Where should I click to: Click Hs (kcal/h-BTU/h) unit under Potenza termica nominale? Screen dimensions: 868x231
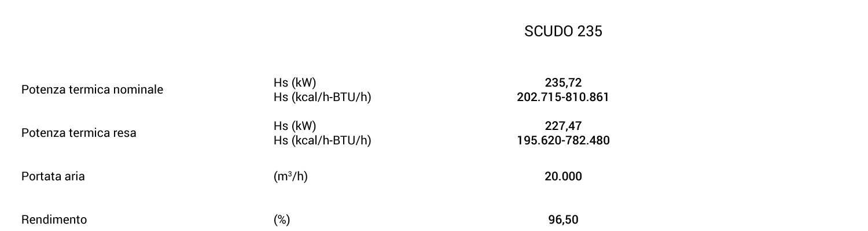[322, 97]
